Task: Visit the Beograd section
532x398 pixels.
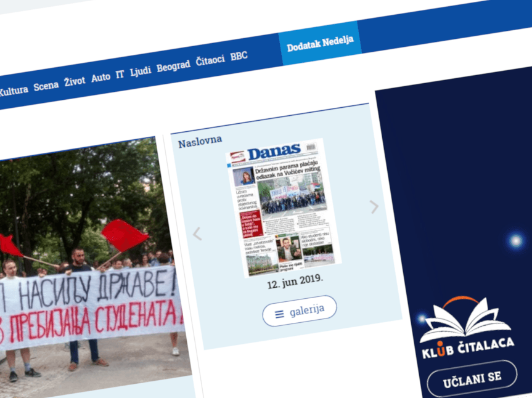Action: [174, 65]
